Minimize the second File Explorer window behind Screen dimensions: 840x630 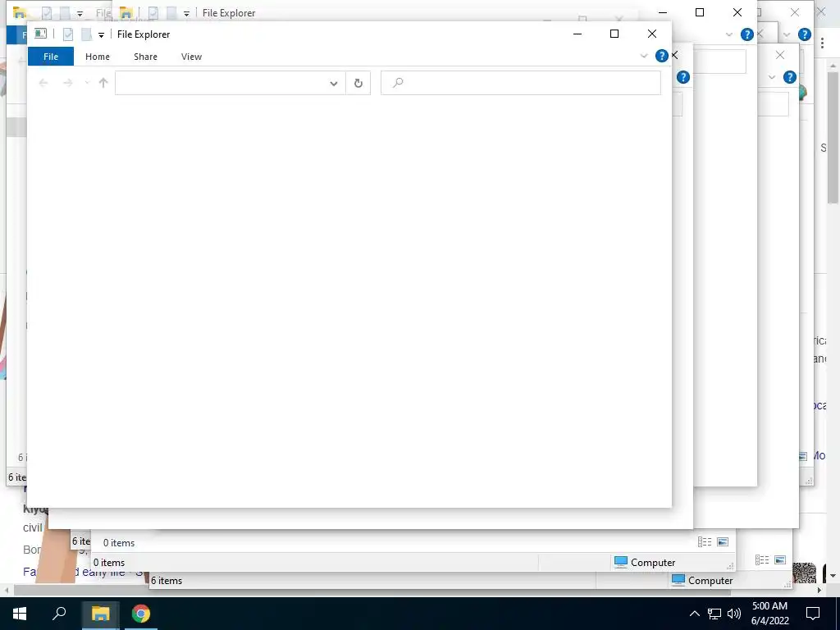point(663,12)
